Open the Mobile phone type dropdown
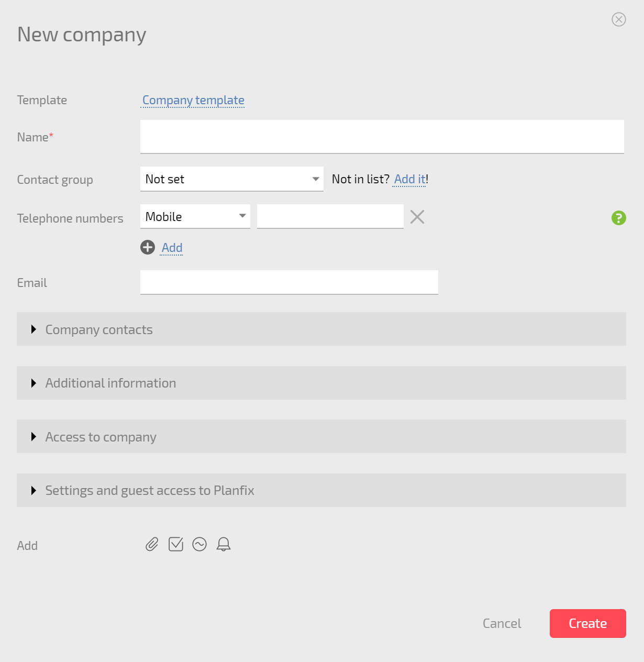This screenshot has height=662, width=644. point(195,216)
